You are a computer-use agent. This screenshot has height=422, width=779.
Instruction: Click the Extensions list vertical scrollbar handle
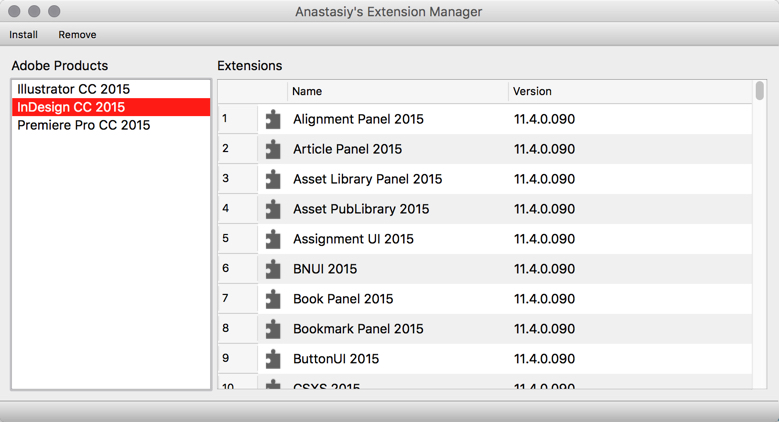[x=760, y=91]
